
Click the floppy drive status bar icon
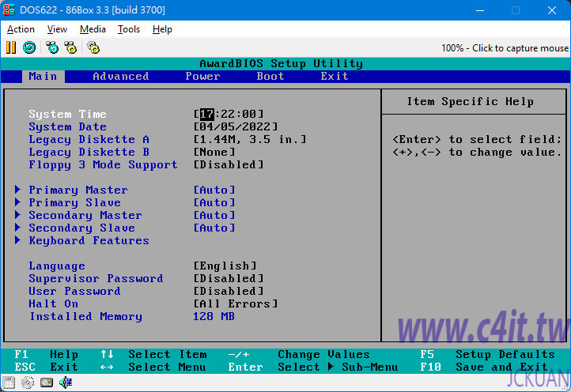9,383
